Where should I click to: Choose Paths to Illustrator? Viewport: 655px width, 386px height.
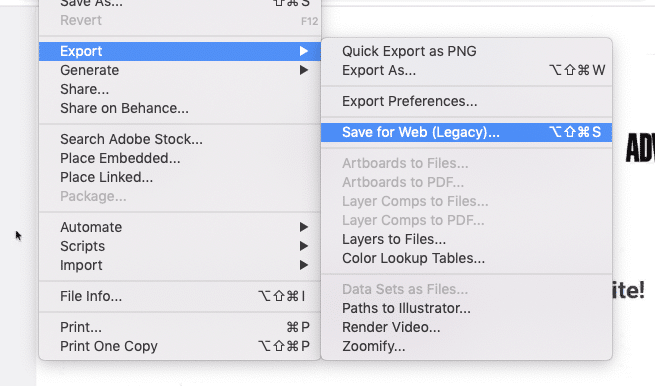466,308
